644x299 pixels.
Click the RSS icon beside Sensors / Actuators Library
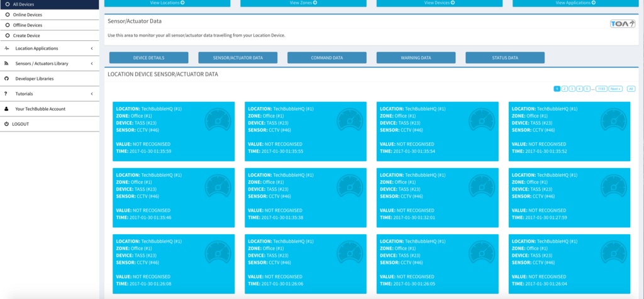[6, 64]
